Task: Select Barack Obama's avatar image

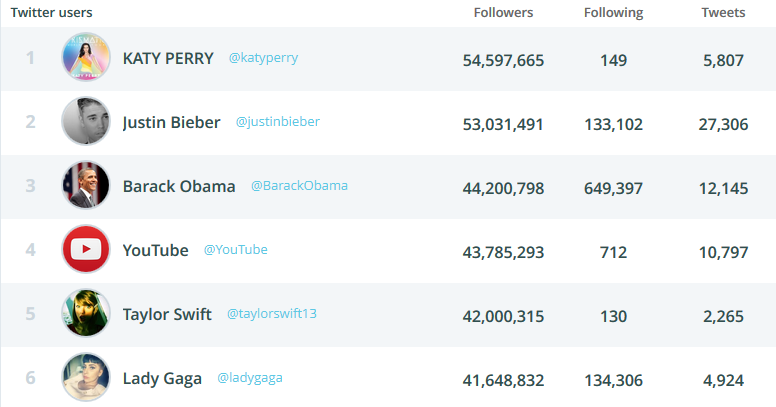Action: (x=86, y=185)
